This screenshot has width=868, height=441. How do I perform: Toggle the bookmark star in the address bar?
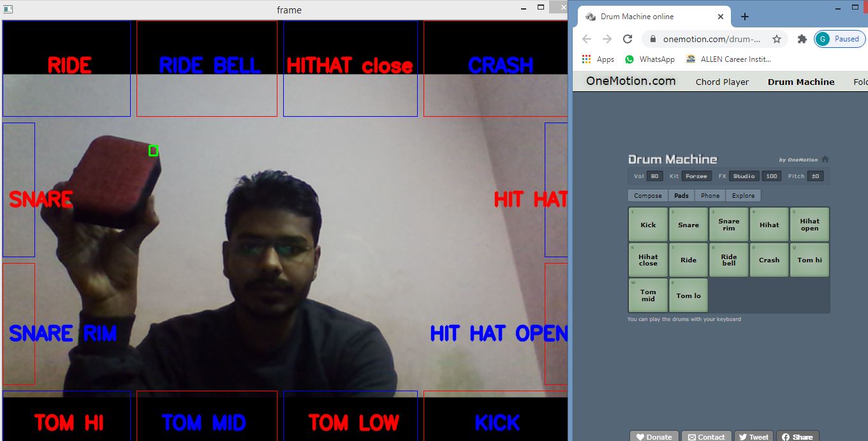click(777, 39)
